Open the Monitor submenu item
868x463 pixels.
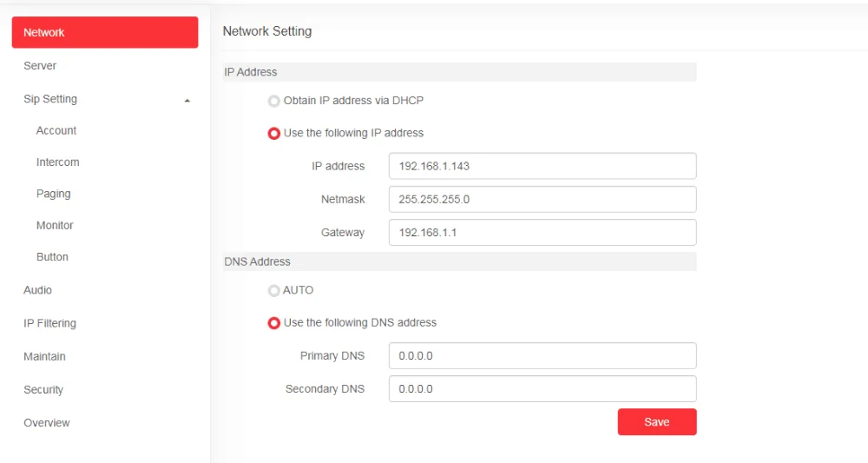point(55,225)
